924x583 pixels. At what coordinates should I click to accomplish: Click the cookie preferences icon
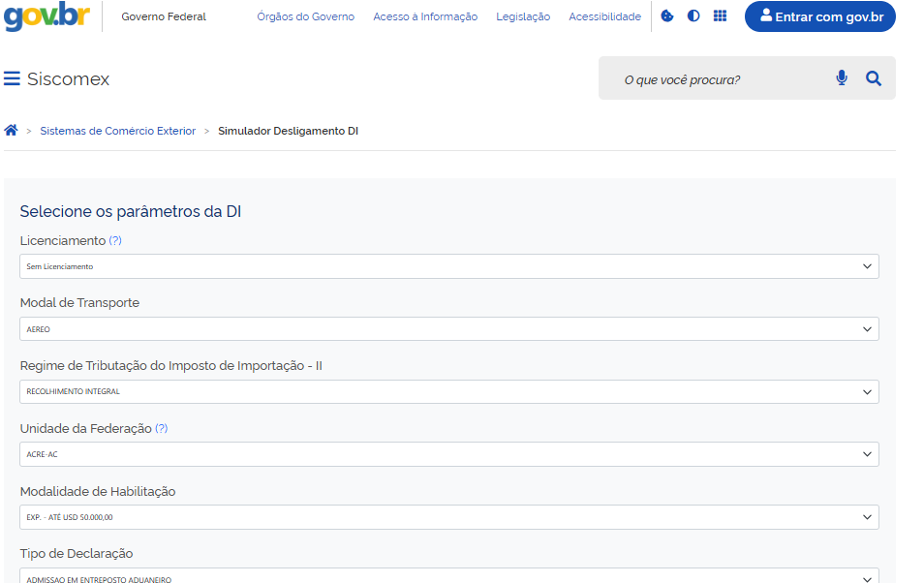pyautogui.click(x=666, y=16)
